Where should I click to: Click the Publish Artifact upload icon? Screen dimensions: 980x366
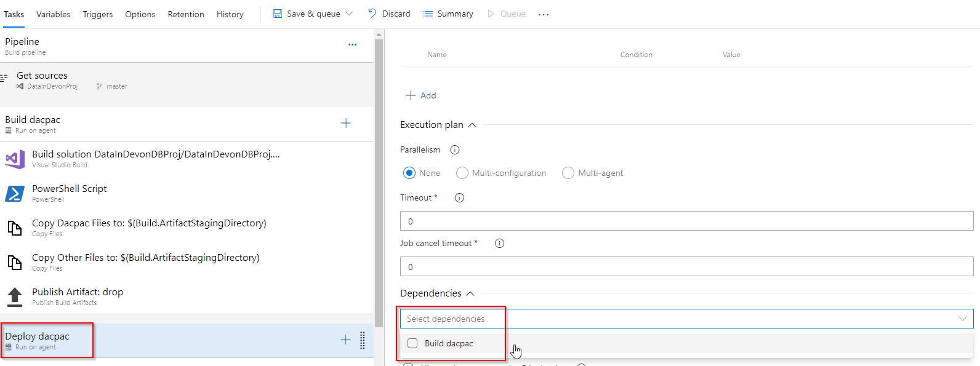[x=15, y=296]
